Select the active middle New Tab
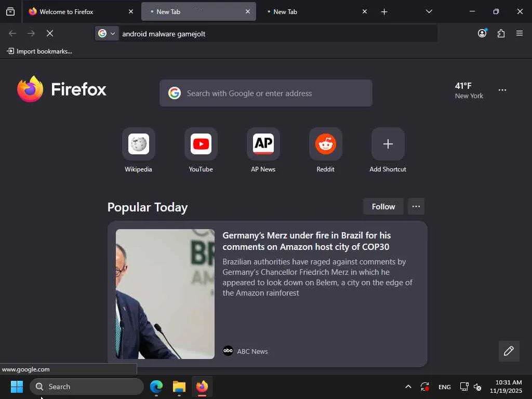This screenshot has height=399, width=532. pyautogui.click(x=198, y=12)
